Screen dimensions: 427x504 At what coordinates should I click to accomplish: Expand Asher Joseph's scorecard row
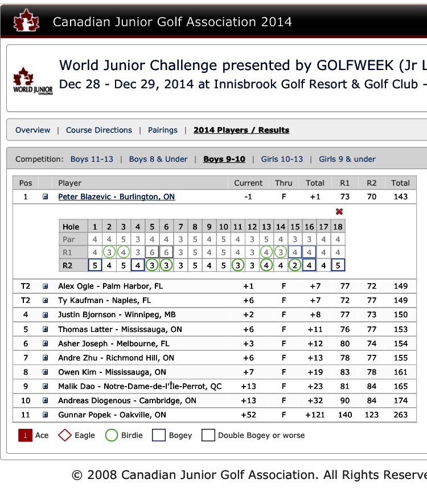(x=46, y=343)
